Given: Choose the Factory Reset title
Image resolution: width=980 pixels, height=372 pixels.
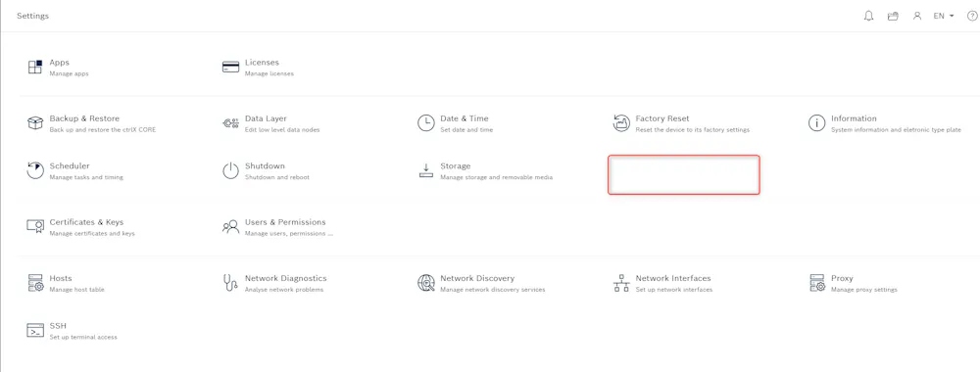Looking at the screenshot, I should click(x=662, y=118).
